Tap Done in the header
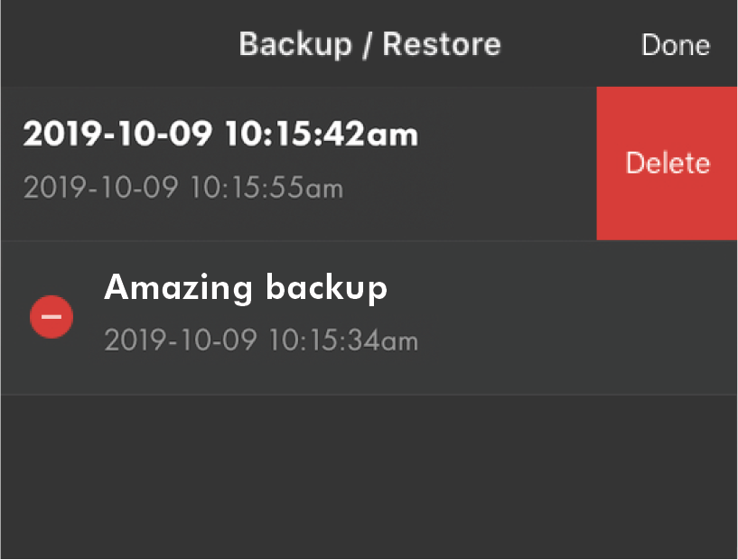Viewport: 738px width, 560px height. 675,45
